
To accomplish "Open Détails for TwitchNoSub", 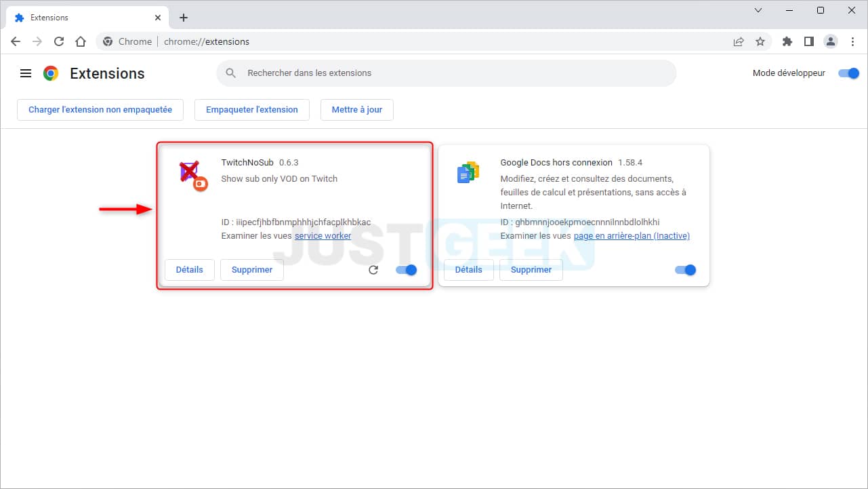I will (190, 270).
